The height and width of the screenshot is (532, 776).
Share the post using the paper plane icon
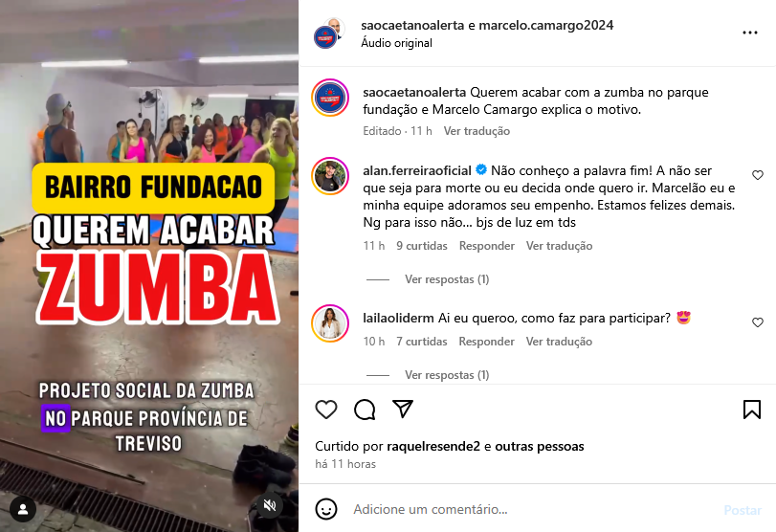[402, 409]
